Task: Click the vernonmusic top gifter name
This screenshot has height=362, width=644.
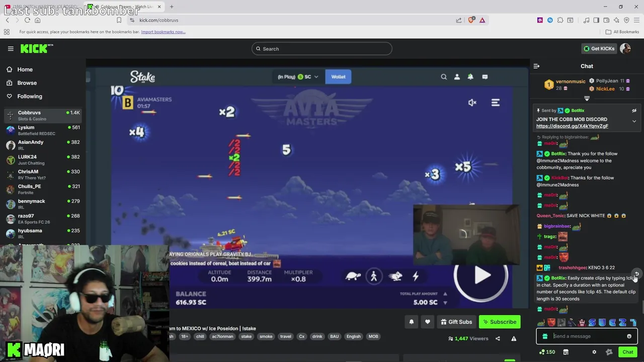Action: (x=571, y=81)
